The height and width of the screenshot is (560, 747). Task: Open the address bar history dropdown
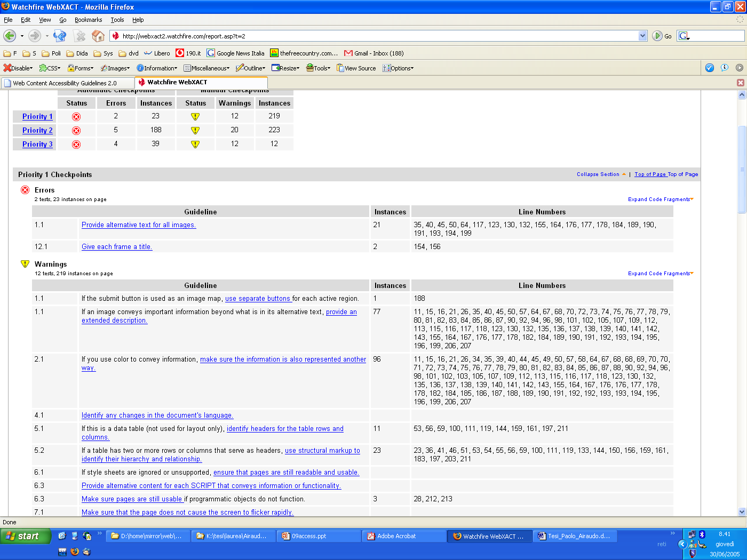643,36
